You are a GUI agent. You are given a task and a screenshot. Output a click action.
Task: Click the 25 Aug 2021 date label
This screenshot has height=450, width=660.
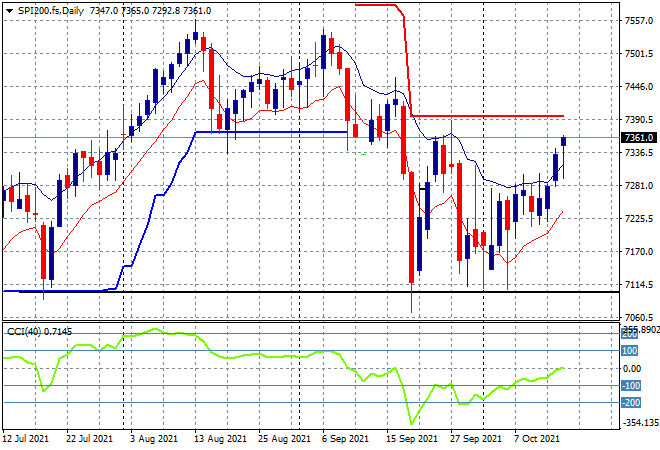tap(285, 439)
